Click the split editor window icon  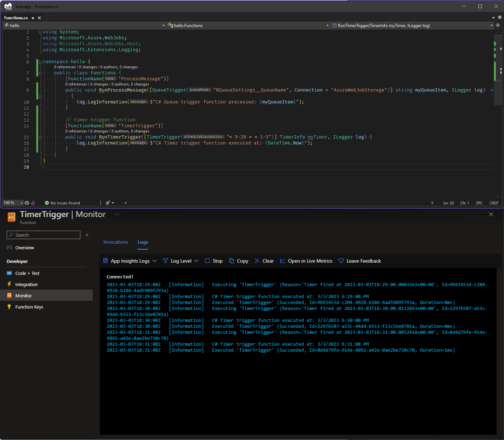tap(498, 25)
